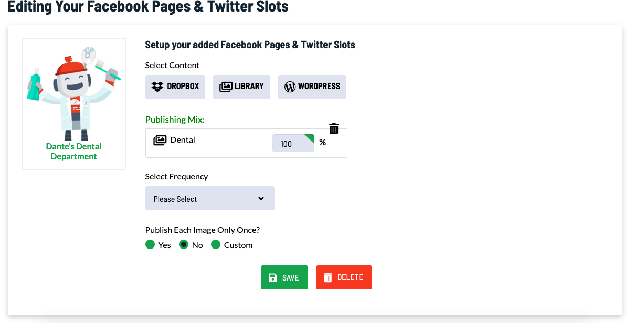The height and width of the screenshot is (323, 644).
Task: Click the Dropbox logo icon
Action: 157,87
